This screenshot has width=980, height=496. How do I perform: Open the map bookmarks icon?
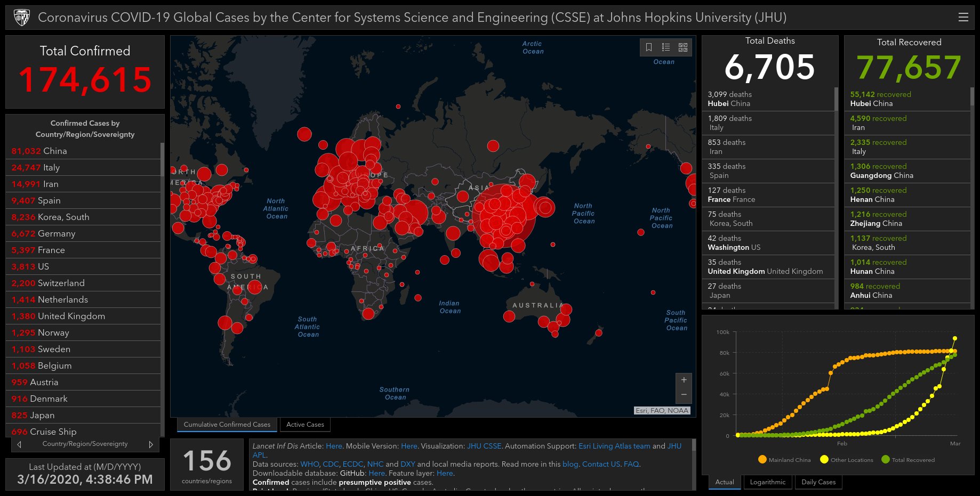coord(649,47)
